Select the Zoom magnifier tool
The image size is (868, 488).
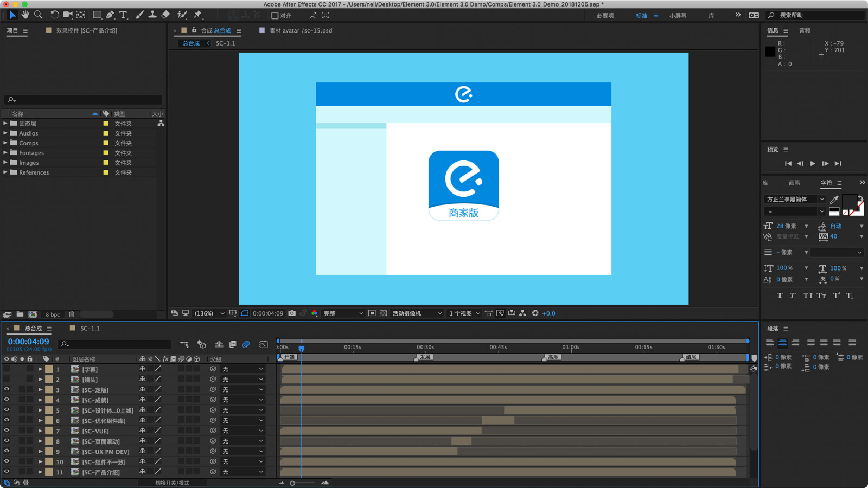point(38,15)
